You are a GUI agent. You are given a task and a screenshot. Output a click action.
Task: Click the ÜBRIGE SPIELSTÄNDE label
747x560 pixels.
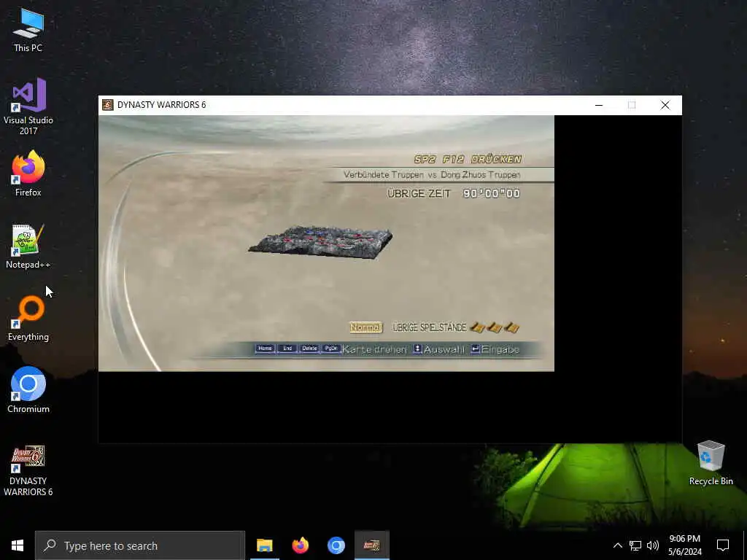coord(429,327)
